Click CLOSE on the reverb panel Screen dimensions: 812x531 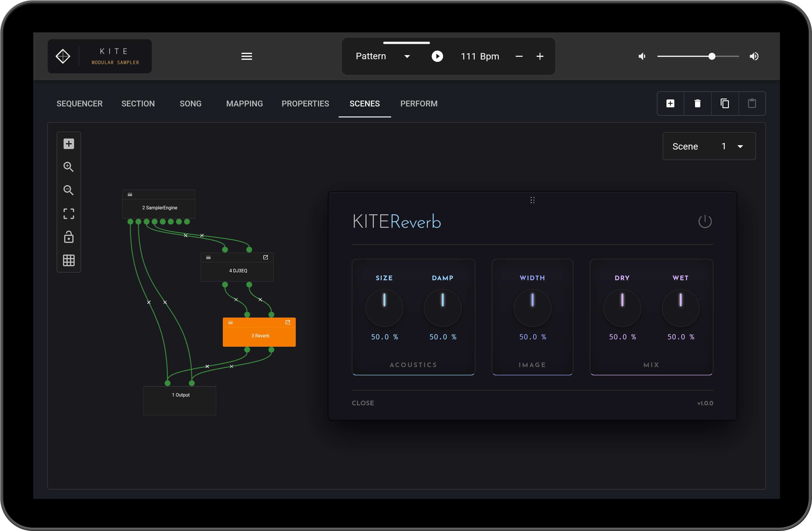[363, 403]
